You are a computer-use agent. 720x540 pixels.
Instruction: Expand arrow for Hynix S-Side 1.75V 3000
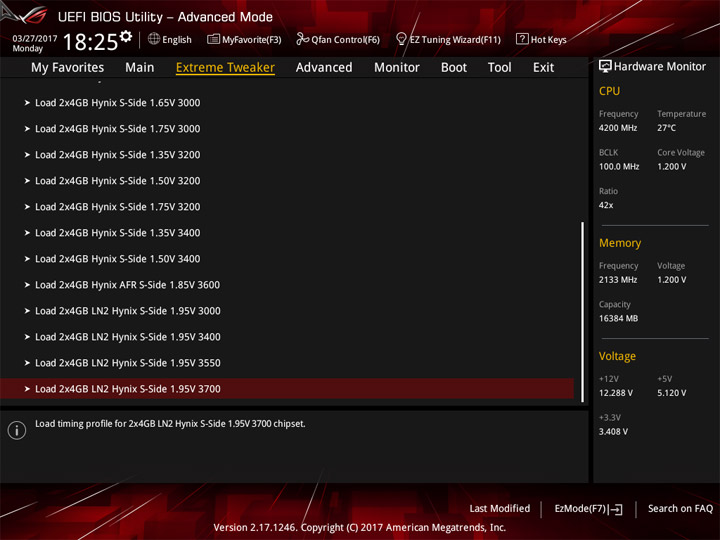27,129
